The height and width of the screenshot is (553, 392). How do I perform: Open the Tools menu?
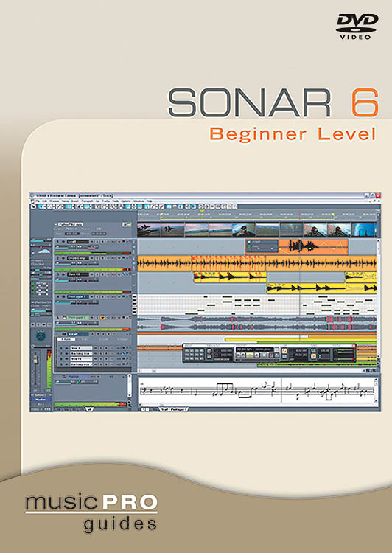point(115,201)
